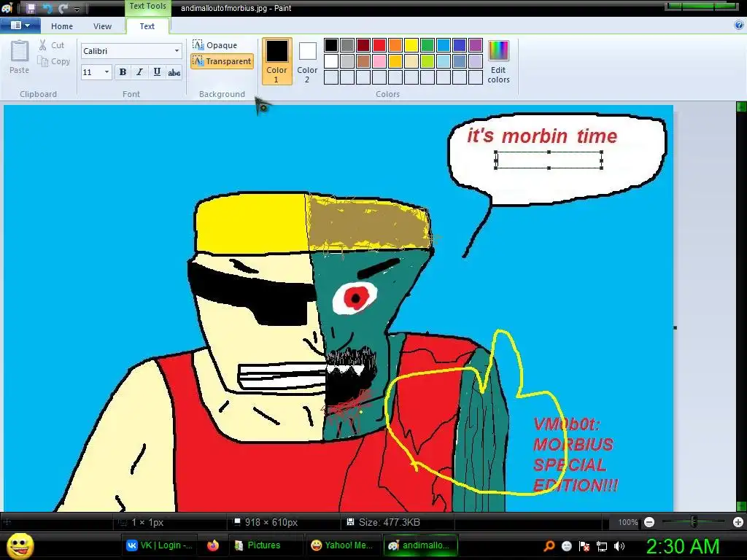Click the zoom slider handle

pyautogui.click(x=694, y=522)
